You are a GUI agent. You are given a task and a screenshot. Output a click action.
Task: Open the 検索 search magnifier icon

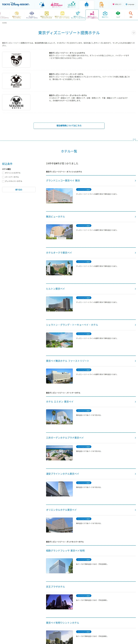pos(131,15)
